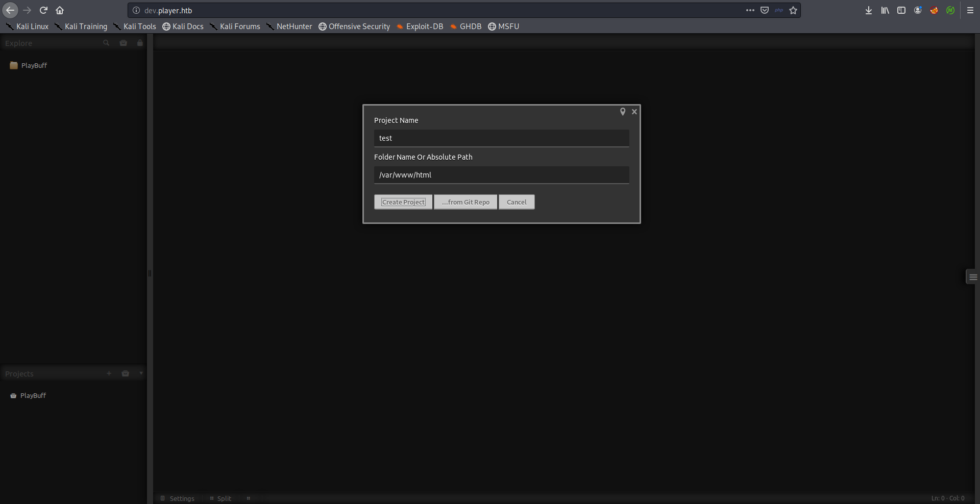Click the sidebar resize divider handle
The width and height of the screenshot is (980, 504).
pos(150,273)
